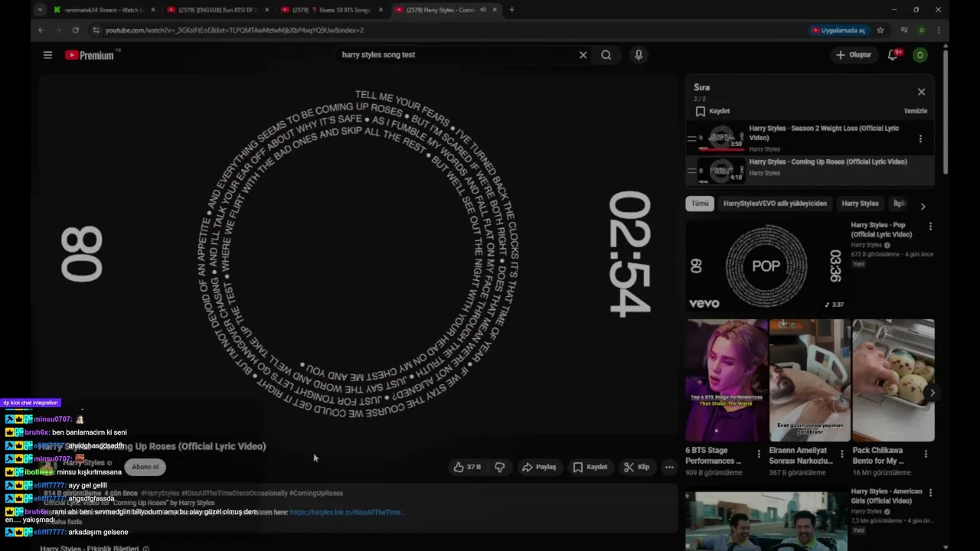Play Coming Up Roses from the queue

pos(810,170)
